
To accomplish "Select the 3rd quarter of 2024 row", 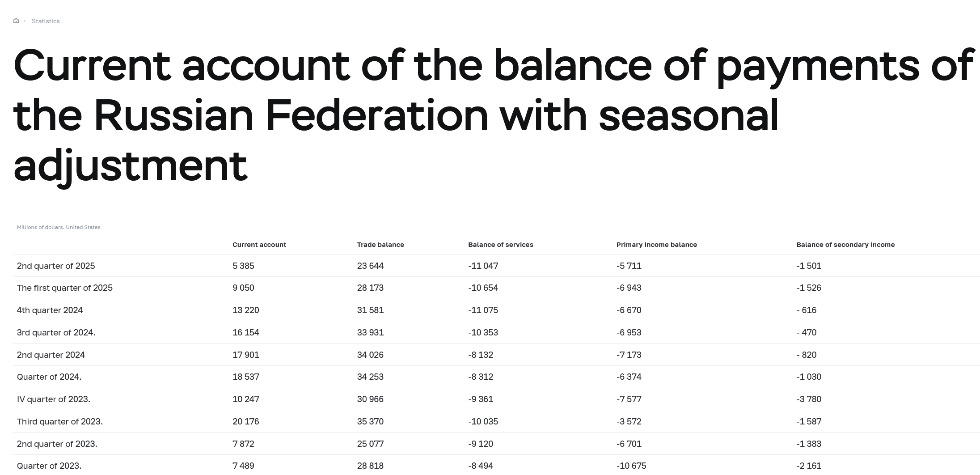I will coord(496,332).
